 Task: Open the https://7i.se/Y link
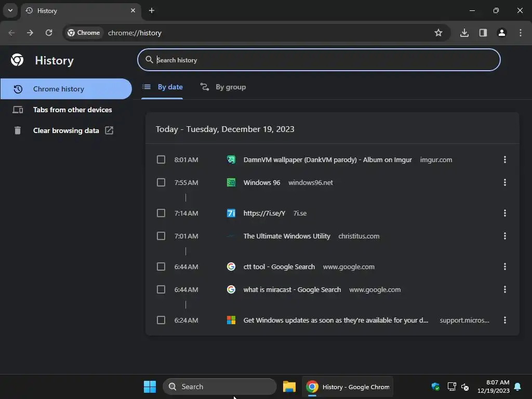[x=264, y=213]
